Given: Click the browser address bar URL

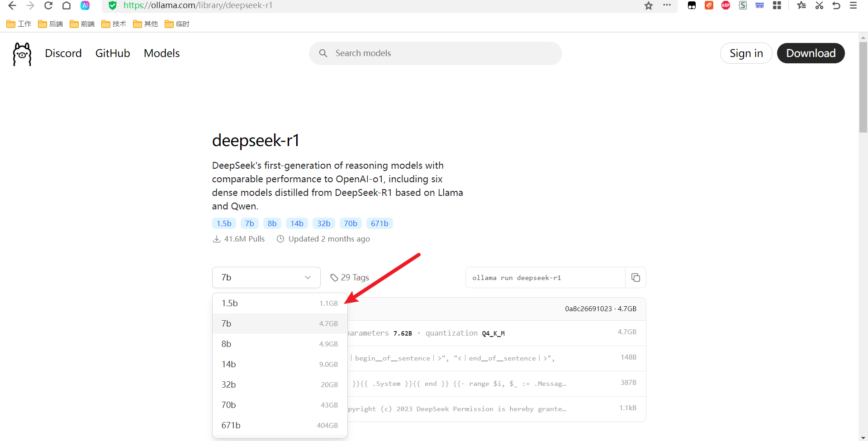Looking at the screenshot, I should tap(198, 5).
